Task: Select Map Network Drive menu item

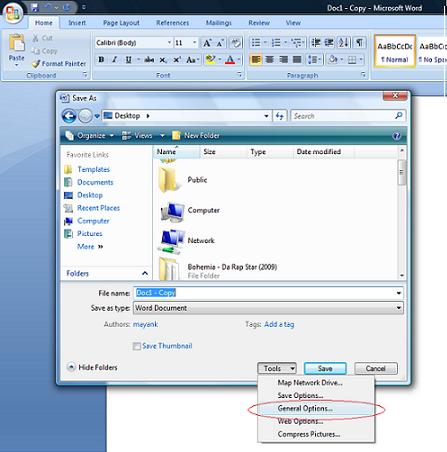Action: tap(310, 383)
